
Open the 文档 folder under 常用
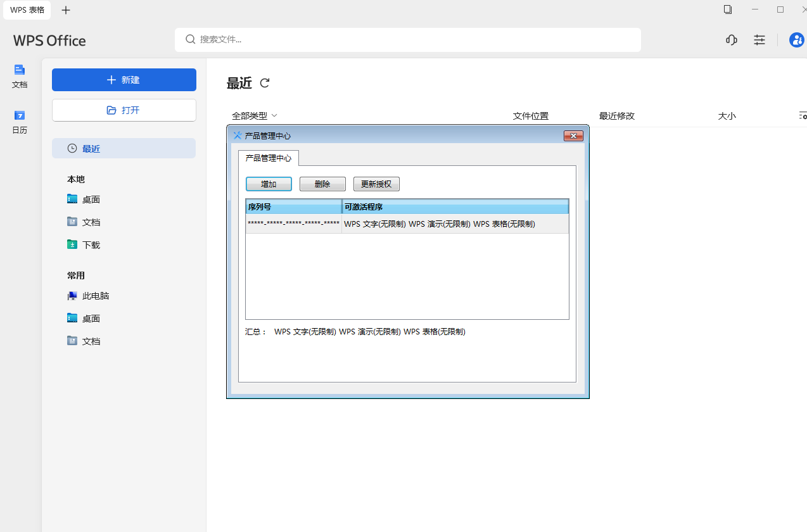(x=90, y=341)
